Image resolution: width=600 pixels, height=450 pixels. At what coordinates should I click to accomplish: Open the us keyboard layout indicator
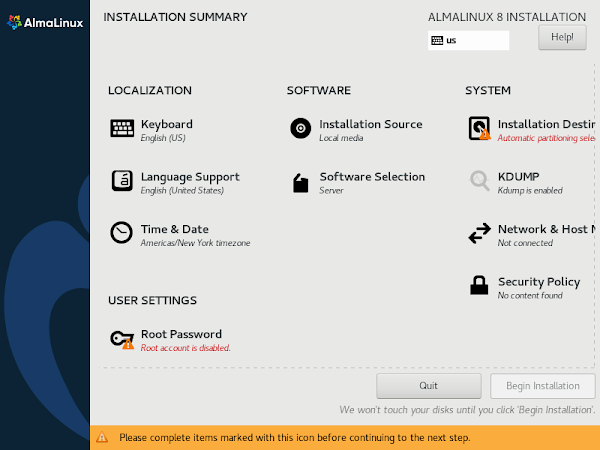[x=468, y=40]
